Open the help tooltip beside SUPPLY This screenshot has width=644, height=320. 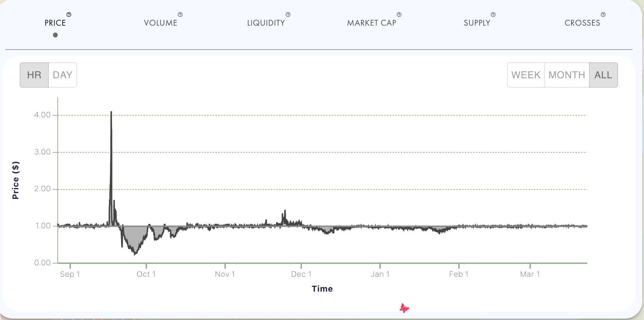click(493, 15)
